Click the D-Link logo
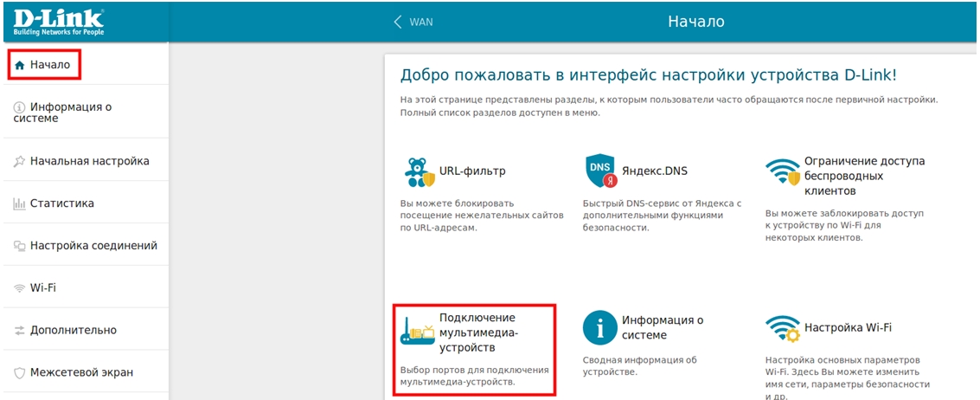Viewport: 980px width, 400px height. (x=58, y=22)
